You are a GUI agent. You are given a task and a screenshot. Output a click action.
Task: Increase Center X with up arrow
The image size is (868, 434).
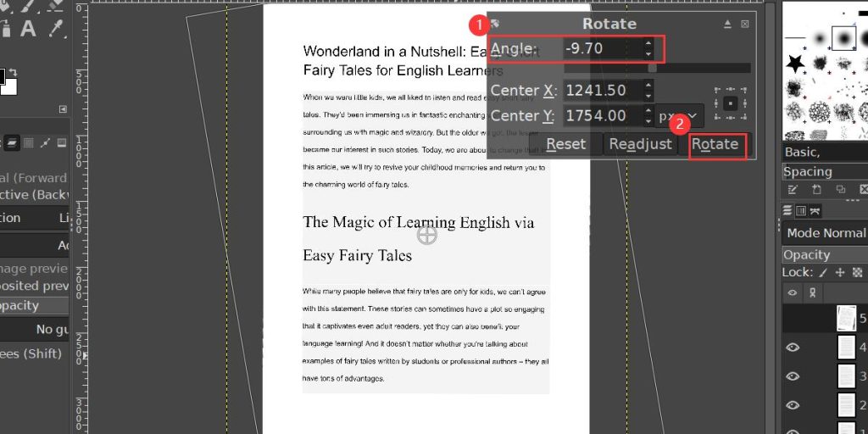(x=648, y=86)
